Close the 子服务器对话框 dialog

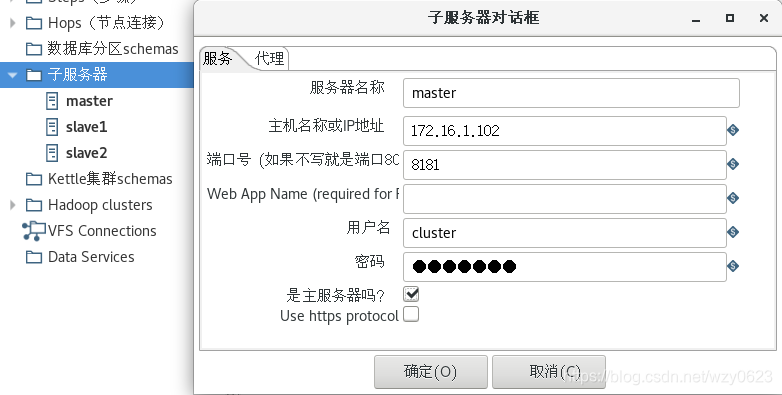764,18
